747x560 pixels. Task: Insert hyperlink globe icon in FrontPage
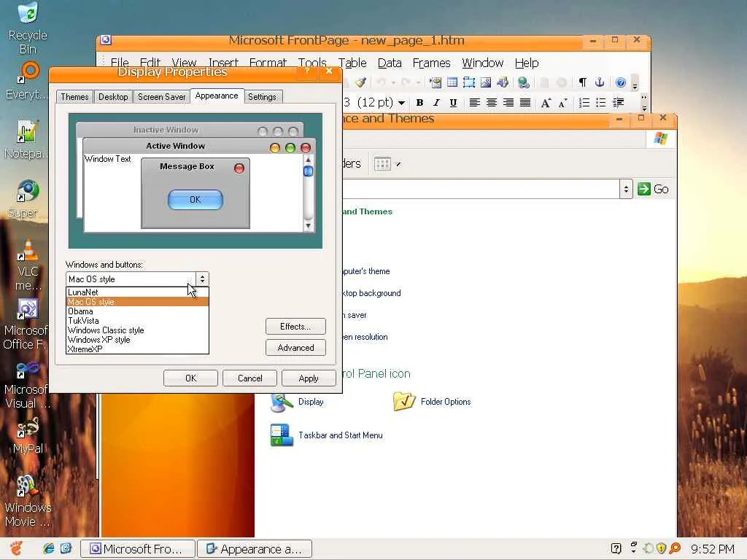coord(524,82)
